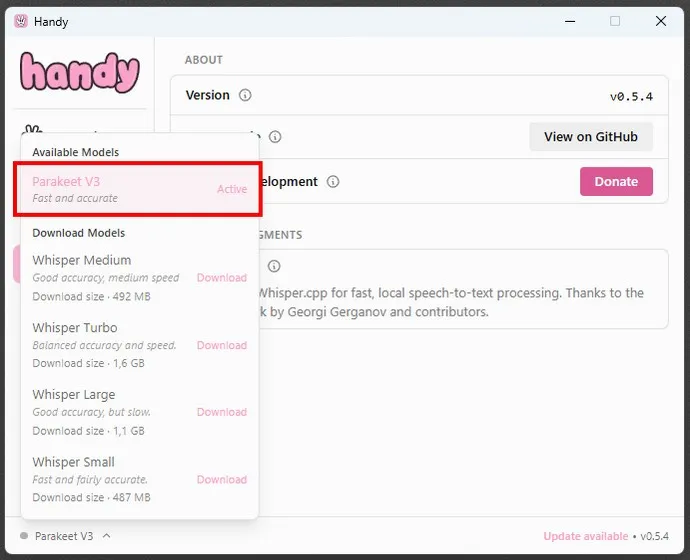Minimize the Handy window
The image size is (690, 560).
tap(570, 21)
